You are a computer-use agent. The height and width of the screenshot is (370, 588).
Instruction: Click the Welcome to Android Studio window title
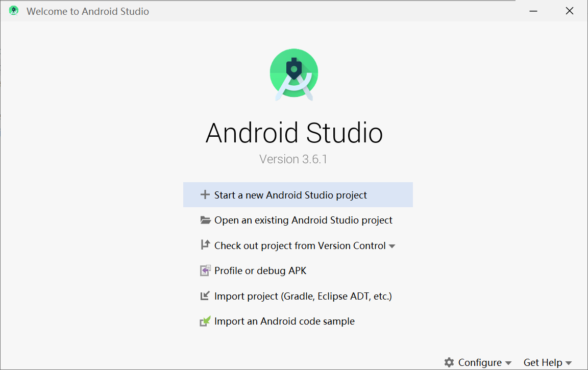tap(88, 11)
